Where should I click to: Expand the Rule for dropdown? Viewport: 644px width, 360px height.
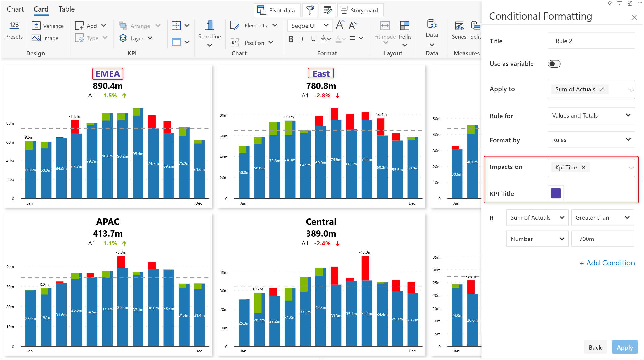(x=591, y=115)
